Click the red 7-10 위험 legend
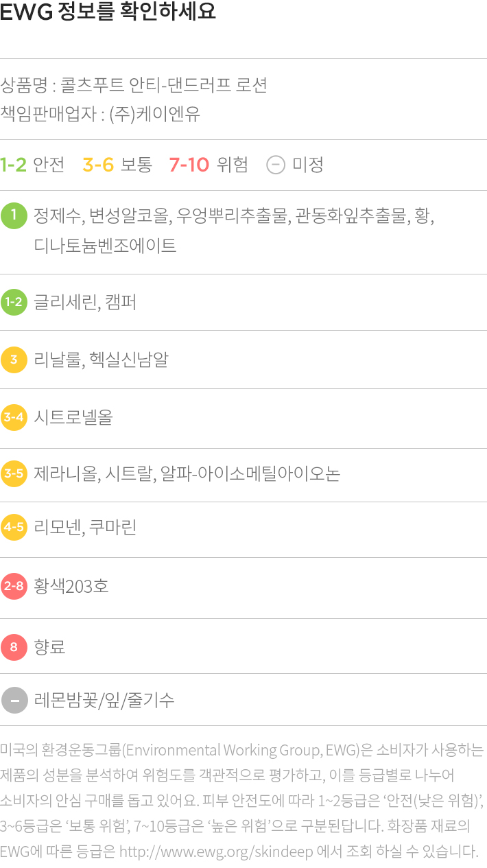This screenshot has width=487, height=868. click(209, 165)
